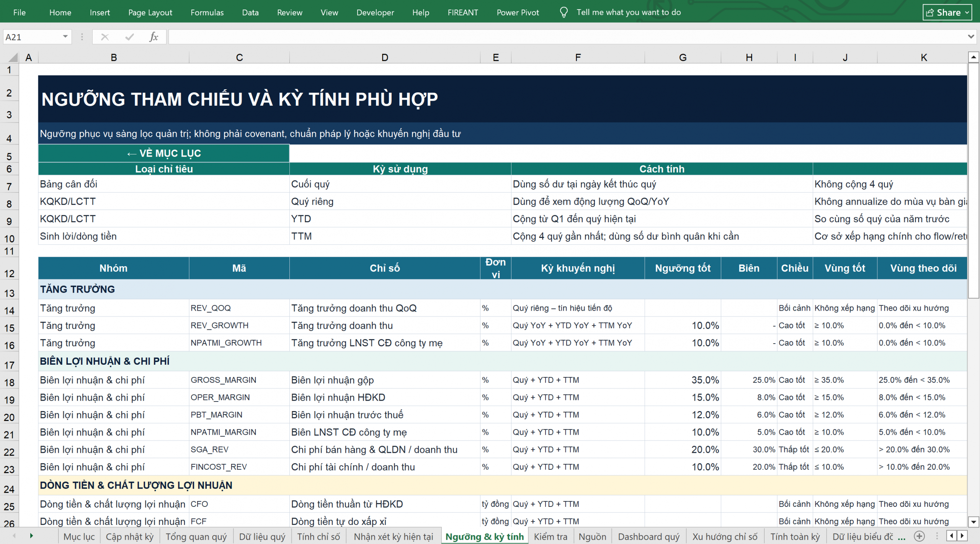
Task: Click the Select All corner triangle
Action: click(13, 57)
